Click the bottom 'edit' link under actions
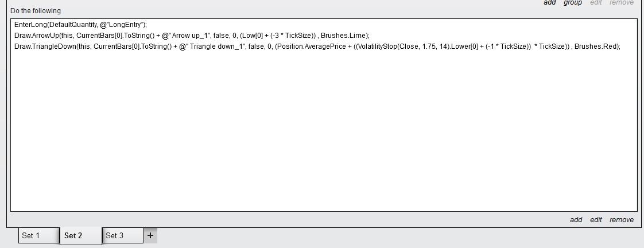Screen dimensions: 644x248 596,220
